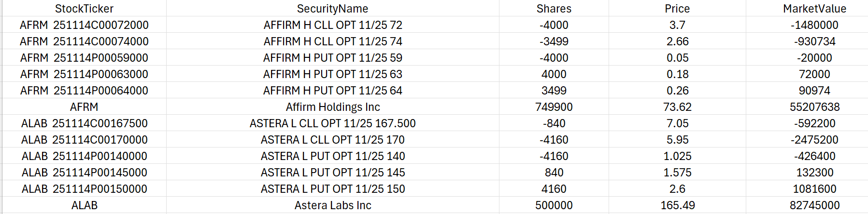
Task: Select price cell showing 165.49
Action: point(677,205)
